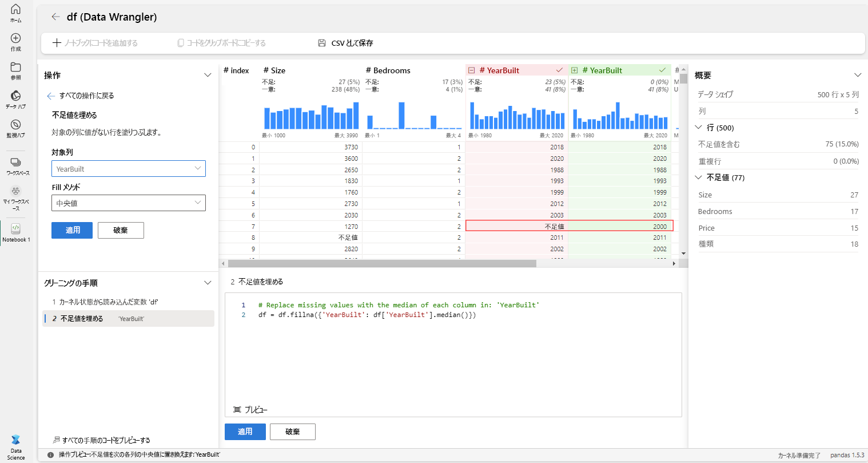Image resolution: width=868 pixels, height=463 pixels.
Task: Copy code to clipboard (コードをクリップボードにコピーする)
Action: point(221,43)
